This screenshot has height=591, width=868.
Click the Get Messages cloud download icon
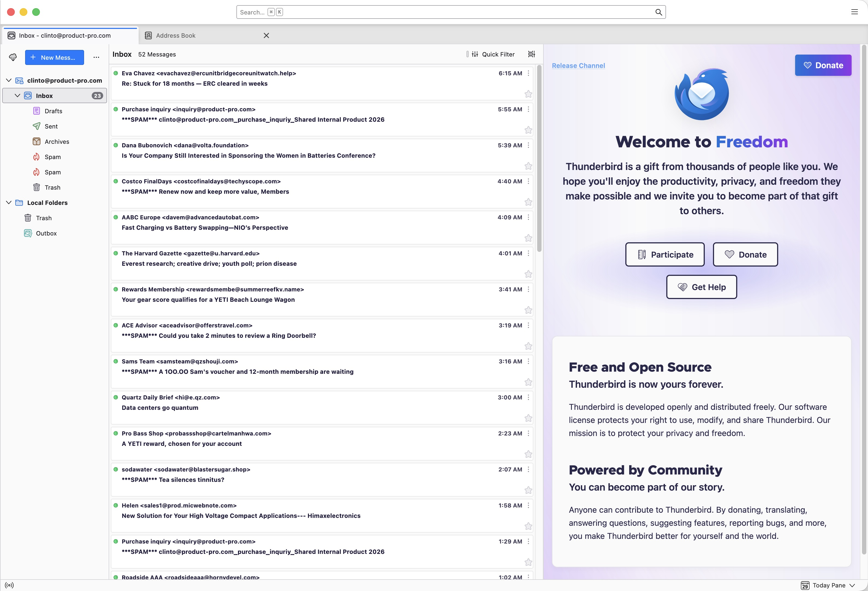point(13,57)
